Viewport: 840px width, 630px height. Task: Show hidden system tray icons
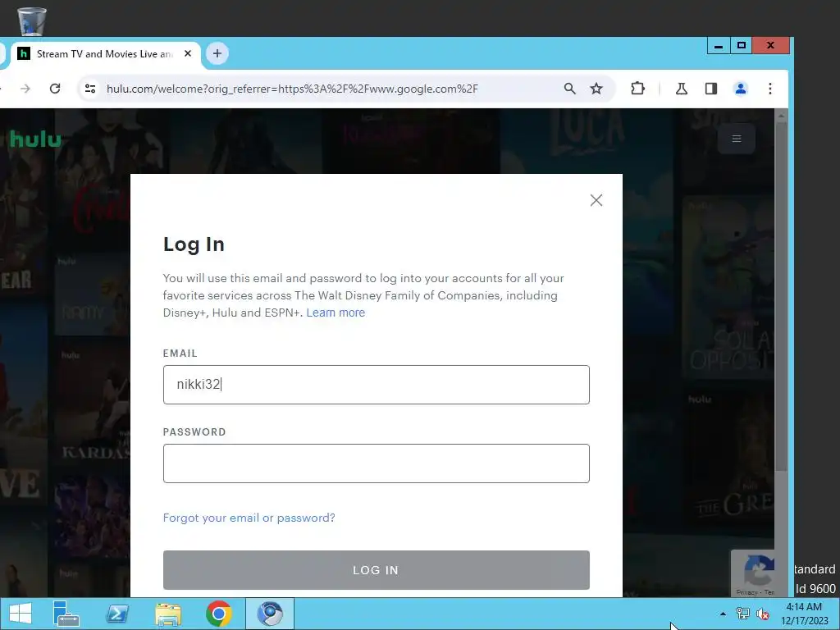(x=723, y=614)
